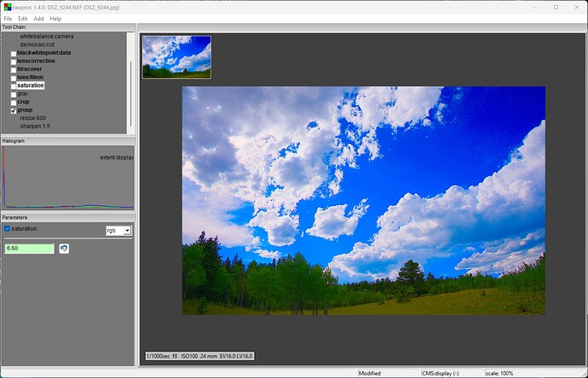Open the Help menu
Image resolution: width=588 pixels, height=378 pixels.
55,19
